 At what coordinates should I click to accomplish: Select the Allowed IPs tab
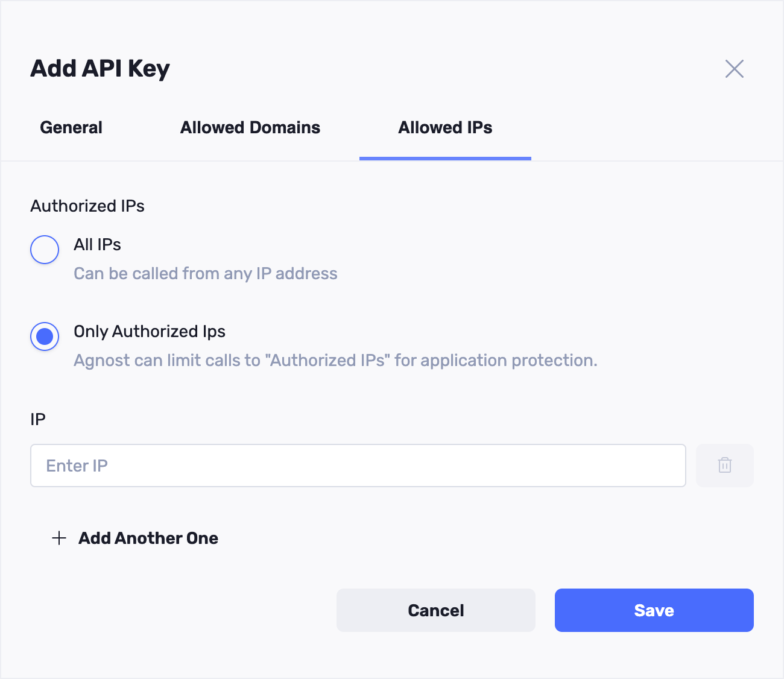(x=445, y=128)
